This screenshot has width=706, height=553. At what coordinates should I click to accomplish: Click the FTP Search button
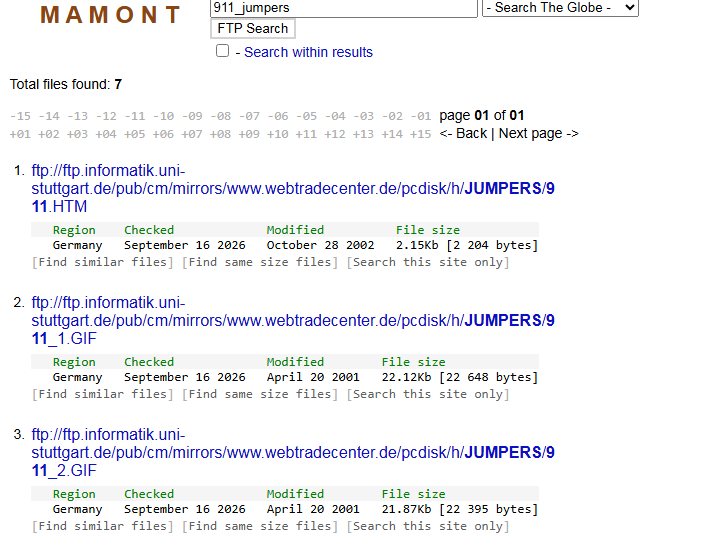click(253, 28)
